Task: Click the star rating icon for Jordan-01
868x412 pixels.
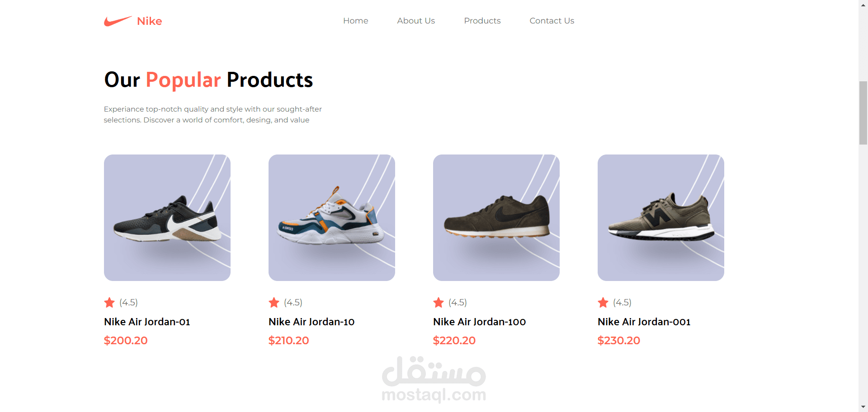Action: pyautogui.click(x=109, y=302)
